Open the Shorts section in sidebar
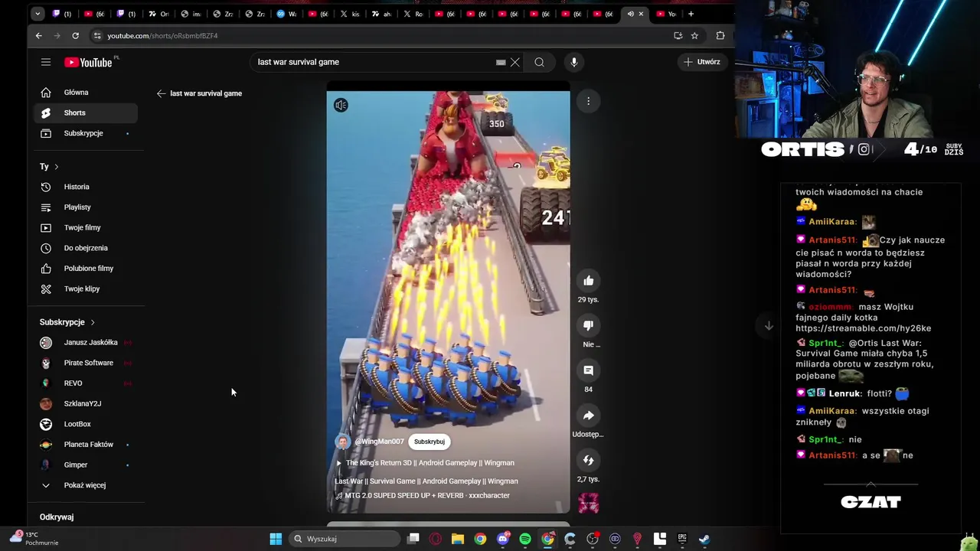This screenshot has height=551, width=980. [86, 112]
